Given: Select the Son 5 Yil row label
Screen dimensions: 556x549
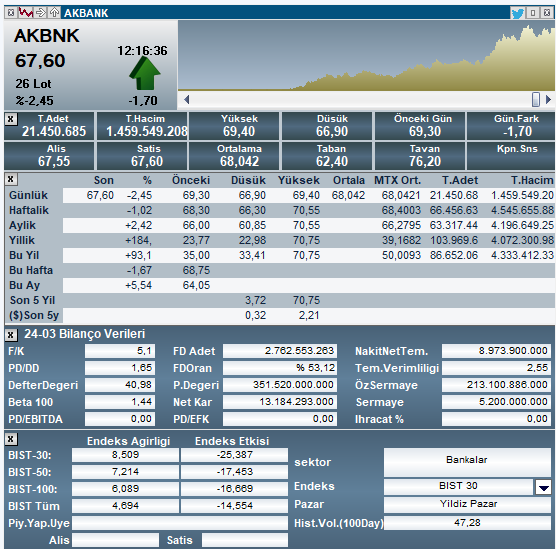Looking at the screenshot, I should (x=32, y=300).
